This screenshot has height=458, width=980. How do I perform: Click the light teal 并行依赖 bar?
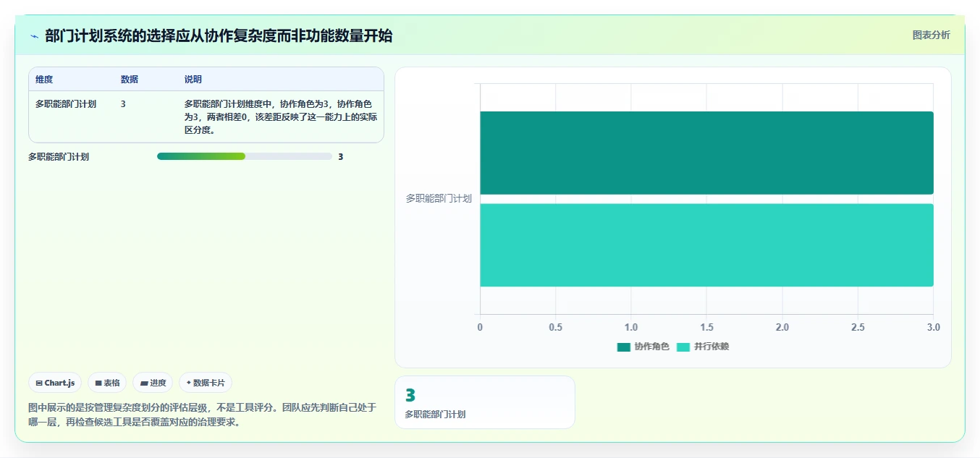click(x=706, y=245)
